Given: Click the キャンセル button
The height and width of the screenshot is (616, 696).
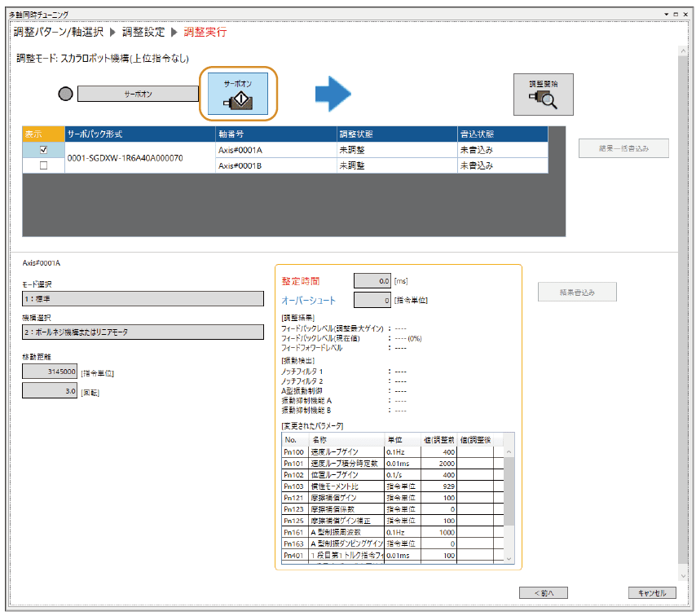Looking at the screenshot, I should pyautogui.click(x=652, y=593).
